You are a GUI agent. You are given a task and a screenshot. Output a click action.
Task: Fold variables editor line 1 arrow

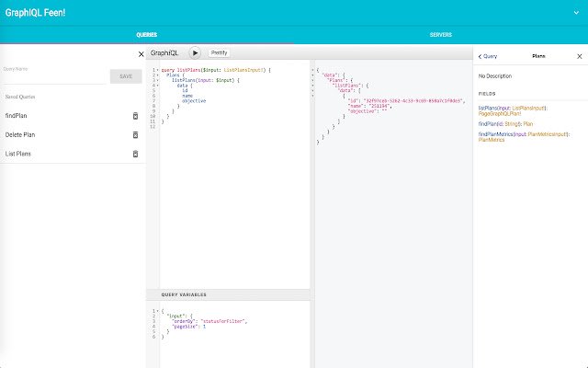(x=157, y=311)
